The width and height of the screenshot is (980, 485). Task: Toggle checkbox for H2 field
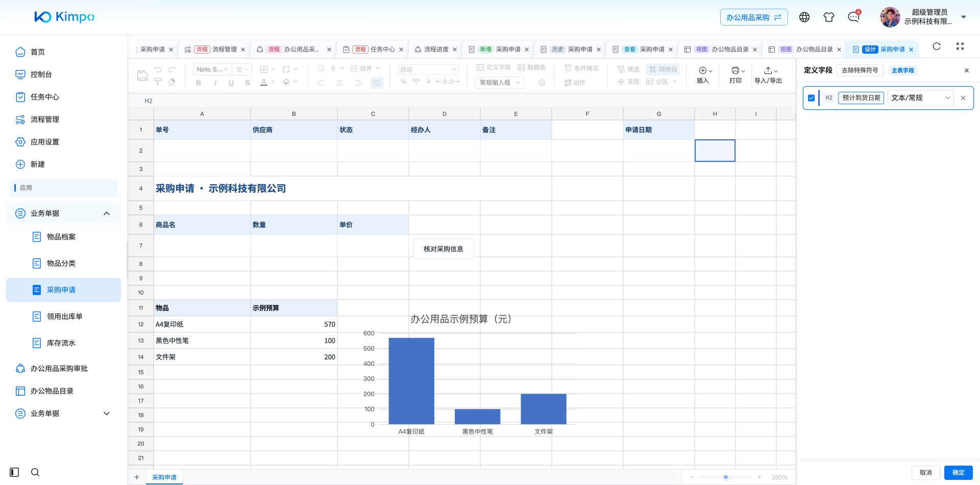click(x=812, y=98)
